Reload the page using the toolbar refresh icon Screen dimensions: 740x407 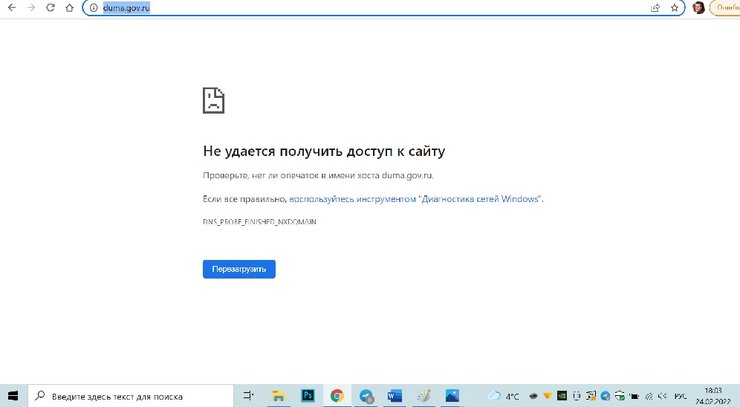point(50,8)
